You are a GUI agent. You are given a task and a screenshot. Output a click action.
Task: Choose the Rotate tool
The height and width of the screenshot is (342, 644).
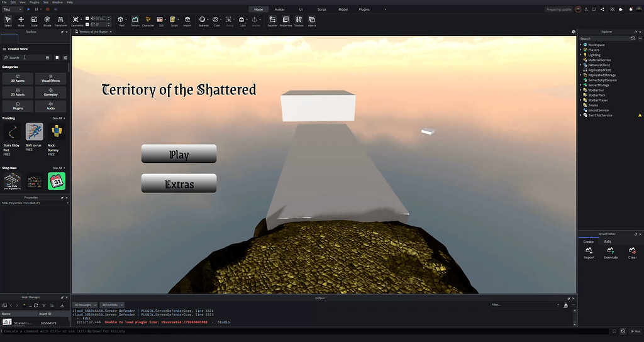point(47,21)
